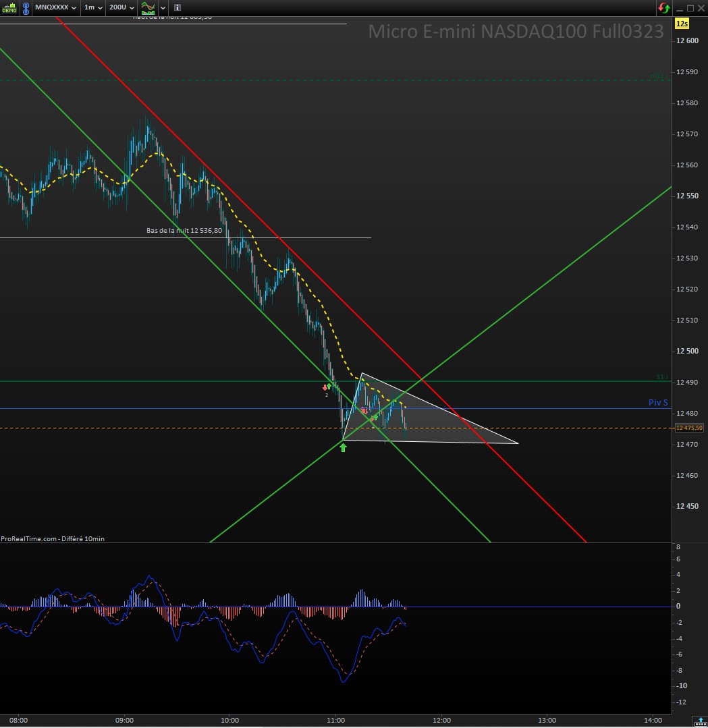The width and height of the screenshot is (708, 728).
Task: Close the chart window
Action: [701, 8]
